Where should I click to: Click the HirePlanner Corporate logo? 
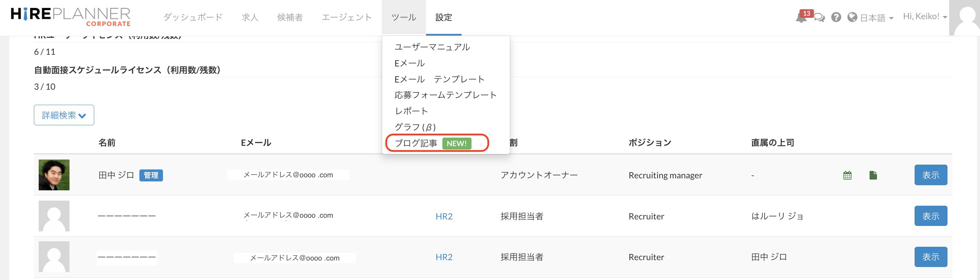coord(71,17)
